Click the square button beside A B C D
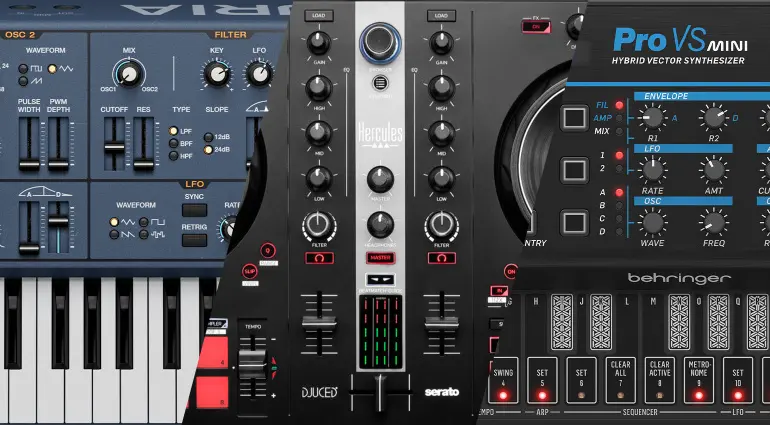The image size is (770, 425). tap(574, 223)
